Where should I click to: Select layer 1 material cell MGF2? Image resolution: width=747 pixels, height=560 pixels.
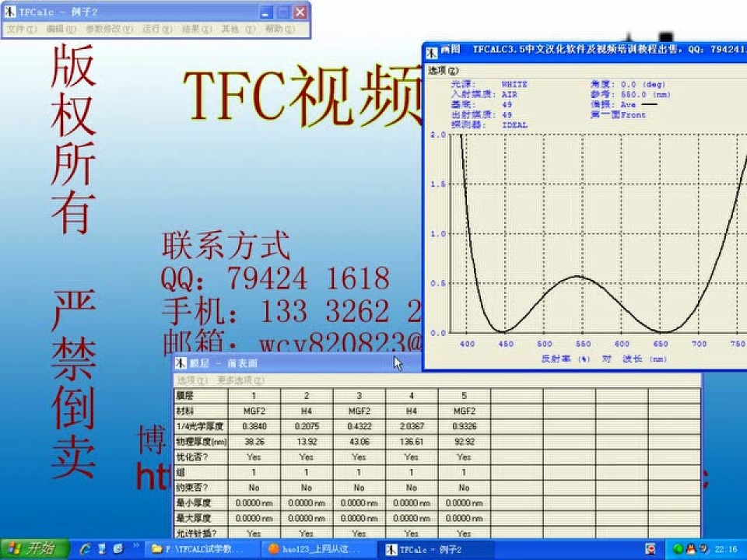pyautogui.click(x=254, y=411)
